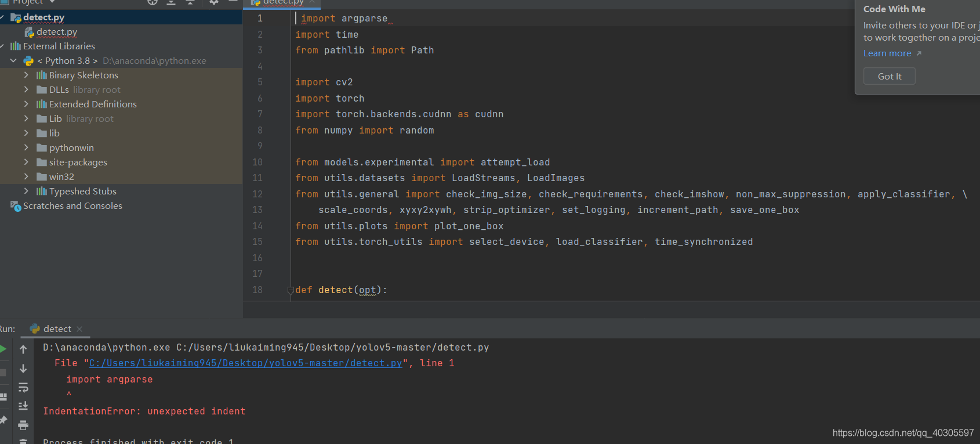This screenshot has width=980, height=444.
Task: Click the Select Opened File target icon
Action: [153, 2]
